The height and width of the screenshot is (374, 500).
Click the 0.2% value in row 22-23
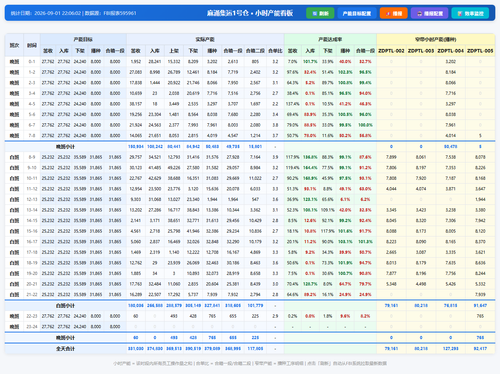tap(292, 316)
